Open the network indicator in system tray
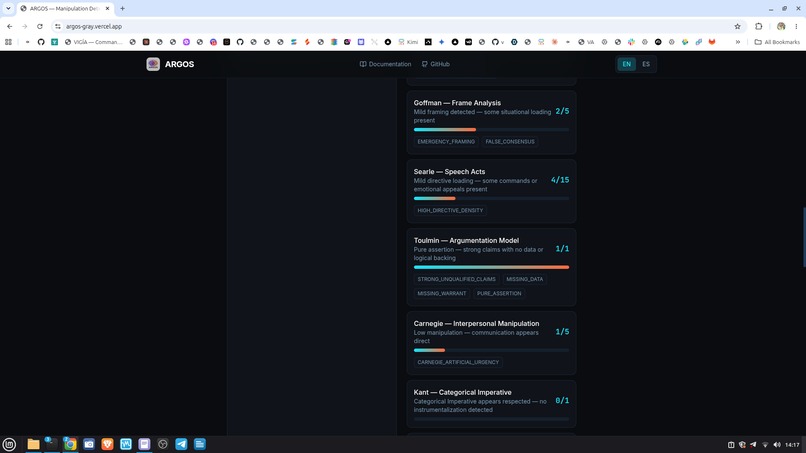806x453 pixels. point(765,445)
